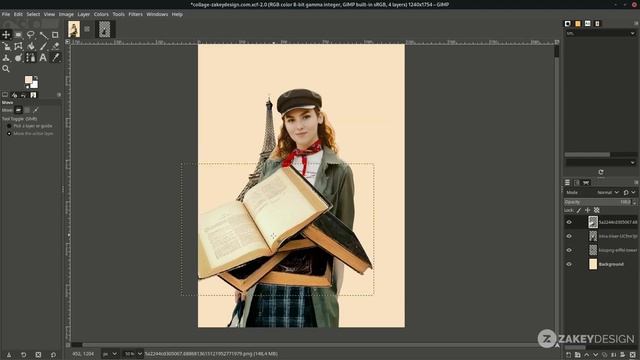Select the Bucket Fill tool
The width and height of the screenshot is (640, 360).
click(x=31, y=46)
